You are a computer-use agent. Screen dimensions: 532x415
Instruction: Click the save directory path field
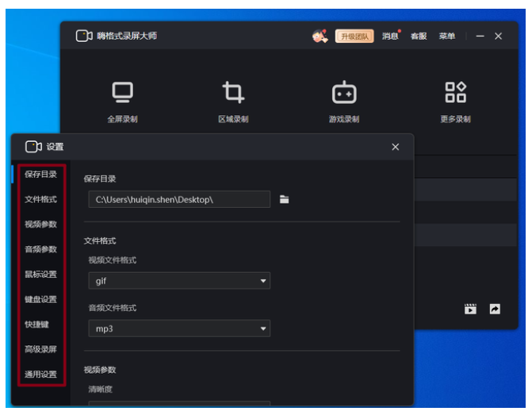(179, 200)
